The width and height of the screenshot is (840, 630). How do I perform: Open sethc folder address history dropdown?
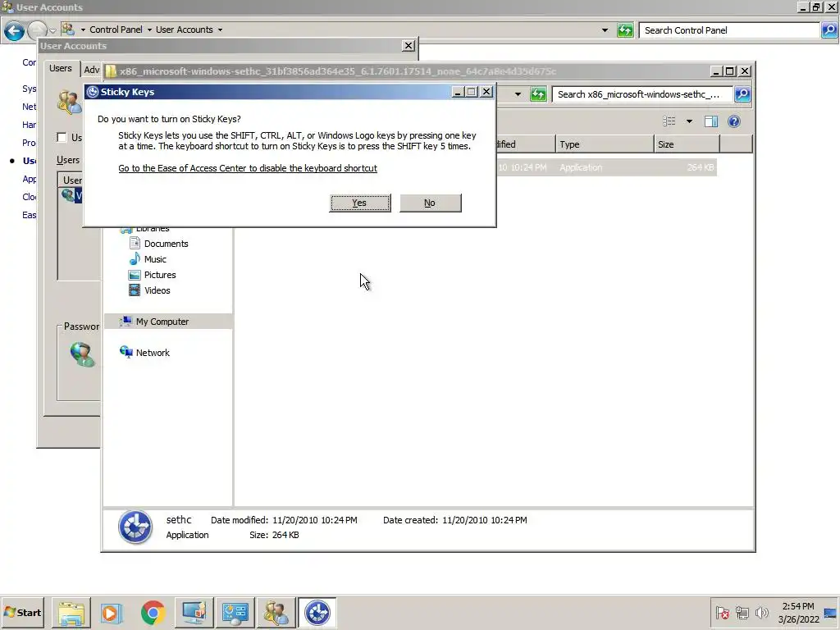click(518, 94)
